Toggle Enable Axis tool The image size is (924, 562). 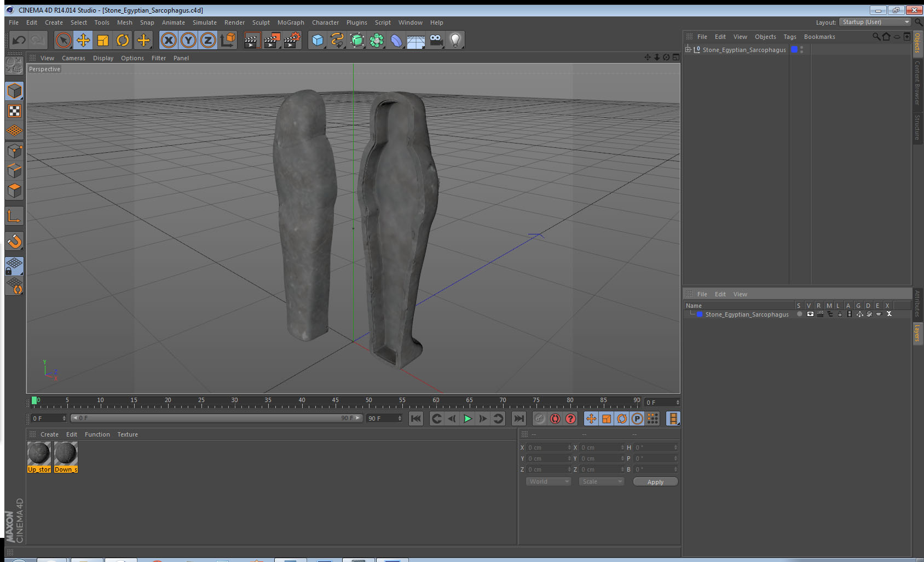[14, 216]
